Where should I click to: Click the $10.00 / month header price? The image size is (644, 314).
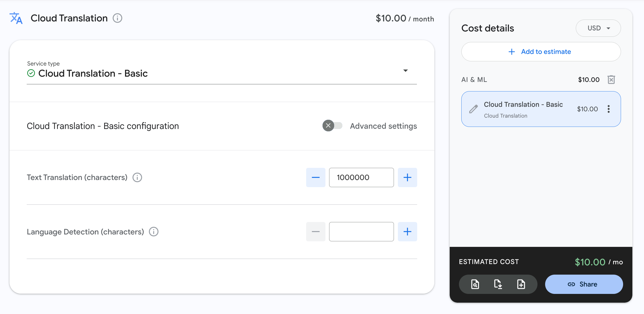(x=405, y=18)
